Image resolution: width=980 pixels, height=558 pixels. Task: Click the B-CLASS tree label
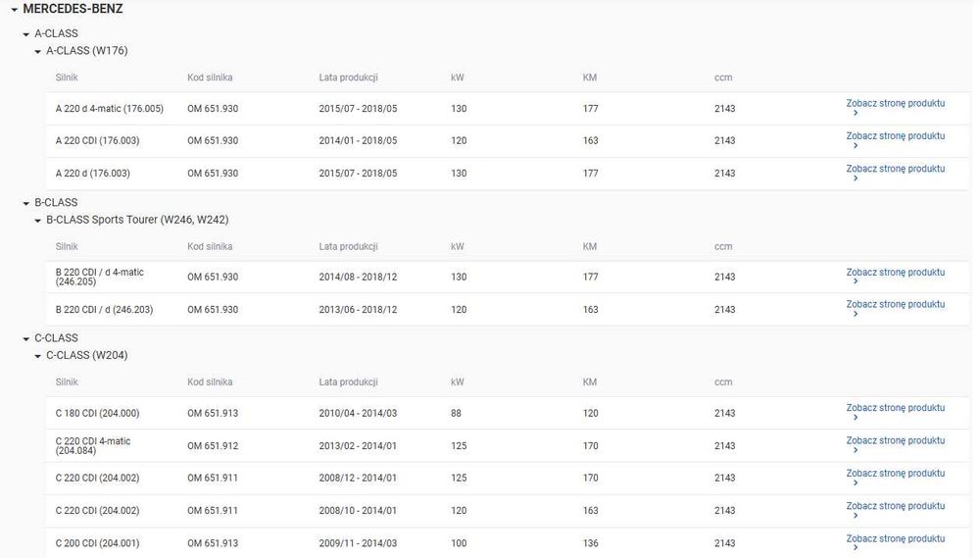click(56, 203)
